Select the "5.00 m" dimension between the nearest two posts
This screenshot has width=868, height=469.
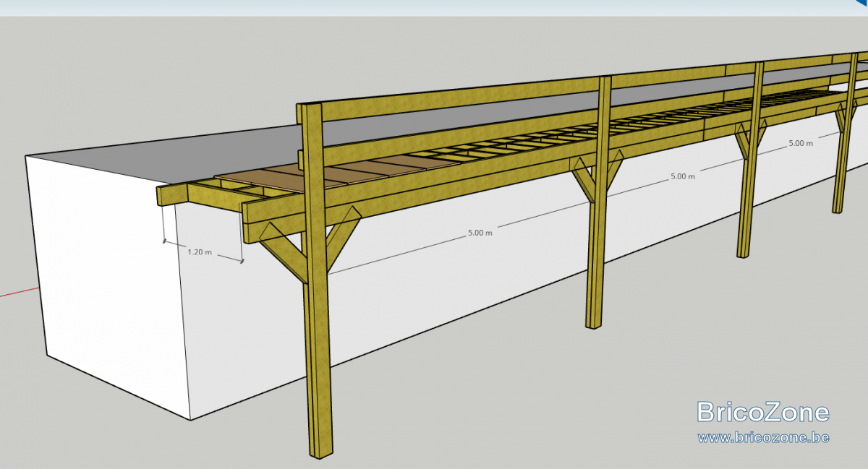pyautogui.click(x=480, y=233)
